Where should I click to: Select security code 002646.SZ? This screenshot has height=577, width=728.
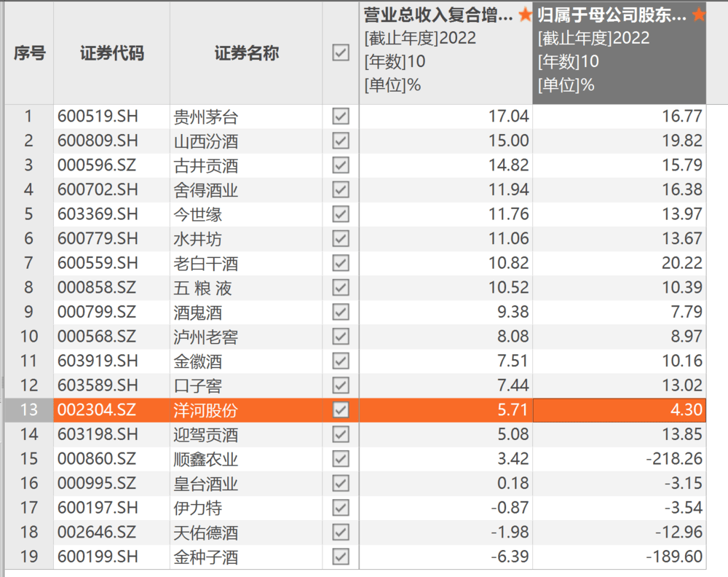(x=97, y=533)
